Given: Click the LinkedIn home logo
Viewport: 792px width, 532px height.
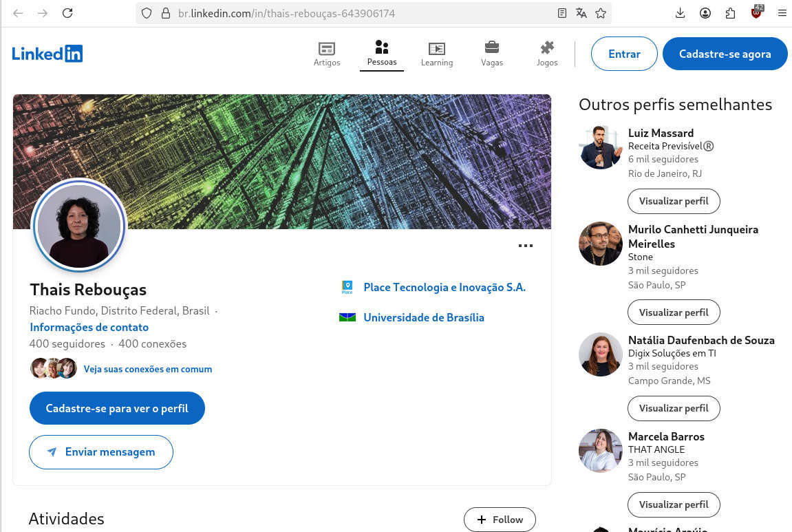Looking at the screenshot, I should click(47, 53).
